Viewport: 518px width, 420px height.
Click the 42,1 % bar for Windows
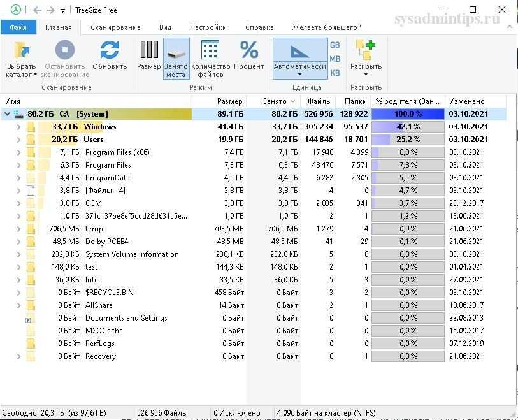pyautogui.click(x=408, y=127)
